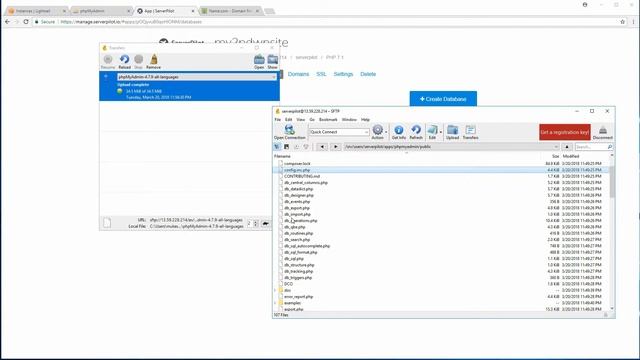
Task: Expand the examples folder
Action: (276, 303)
